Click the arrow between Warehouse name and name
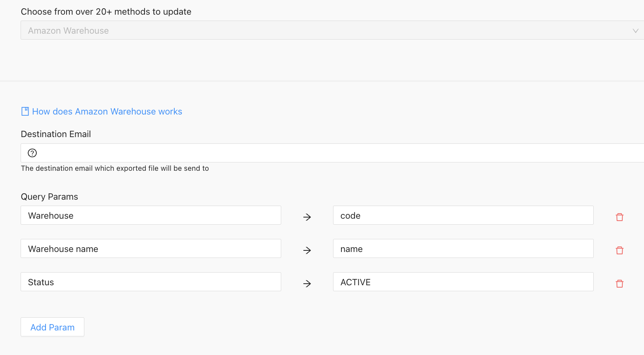The image size is (644, 355). point(307,250)
